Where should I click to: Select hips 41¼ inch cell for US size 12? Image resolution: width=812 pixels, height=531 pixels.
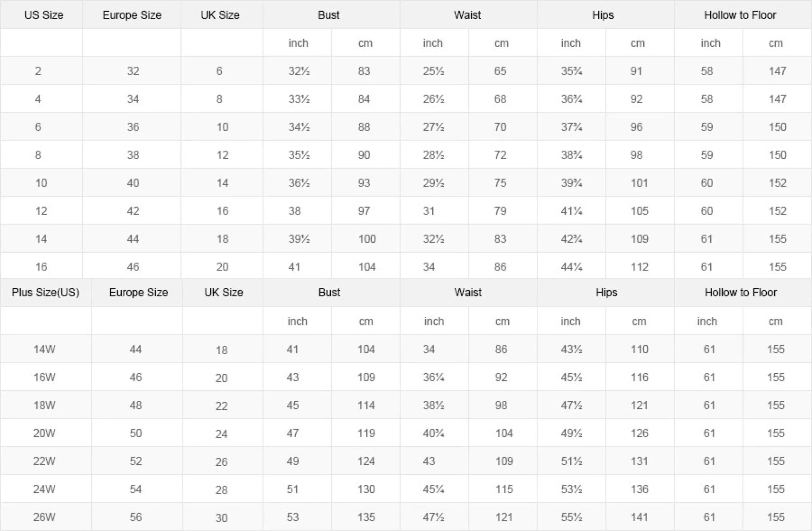(572, 211)
